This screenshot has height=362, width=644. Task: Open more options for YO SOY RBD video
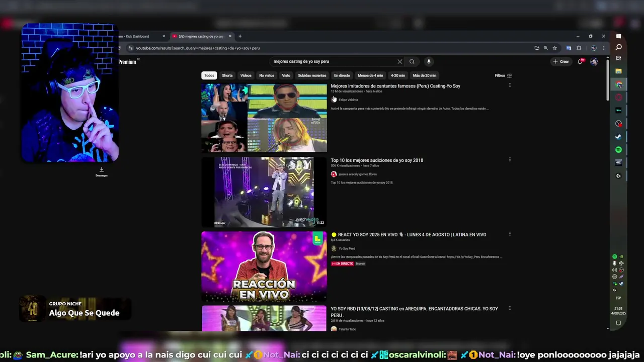pos(510,308)
